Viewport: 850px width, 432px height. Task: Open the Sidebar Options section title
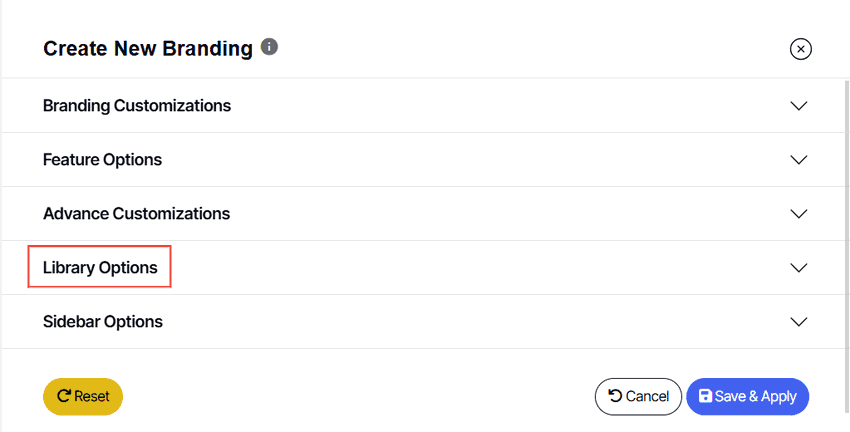coord(103,321)
